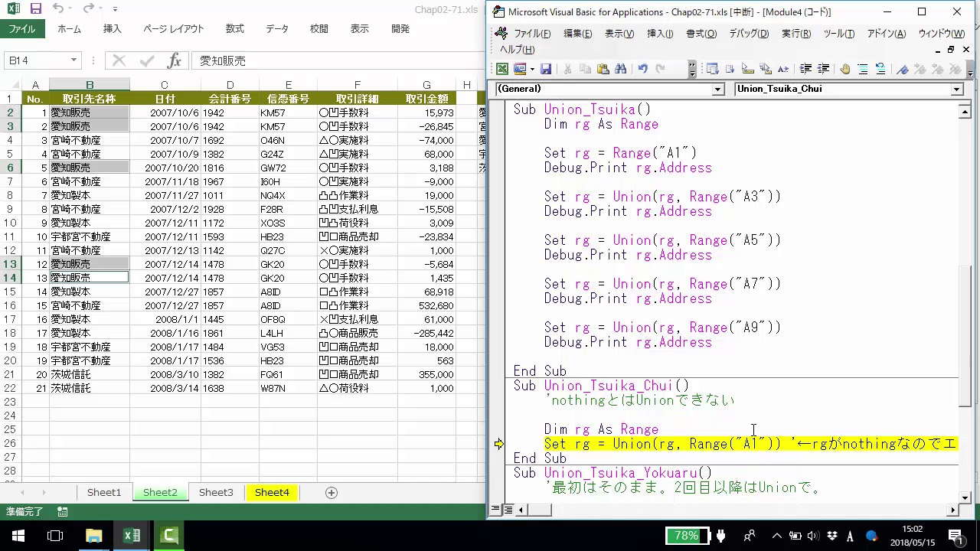Open the (General) object dropdown
Screen dimensions: 980x551
pyautogui.click(x=718, y=90)
